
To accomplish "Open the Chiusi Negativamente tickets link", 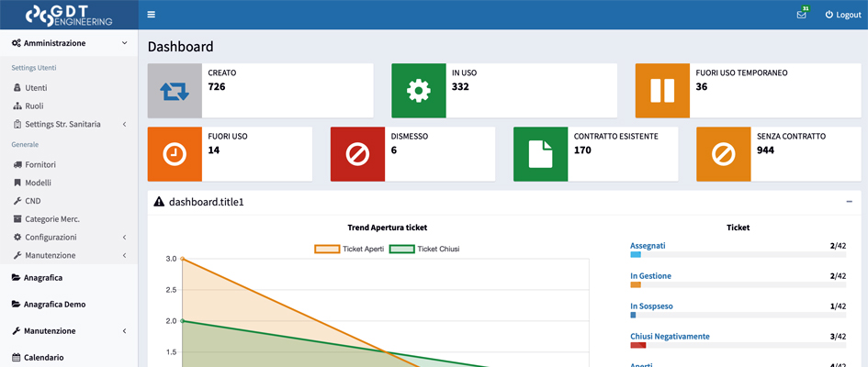I will pos(670,336).
